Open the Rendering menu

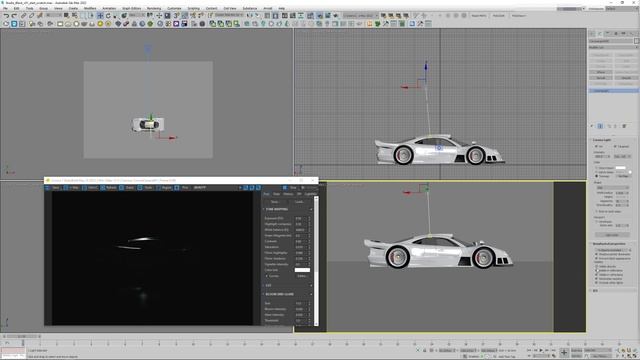click(x=154, y=8)
